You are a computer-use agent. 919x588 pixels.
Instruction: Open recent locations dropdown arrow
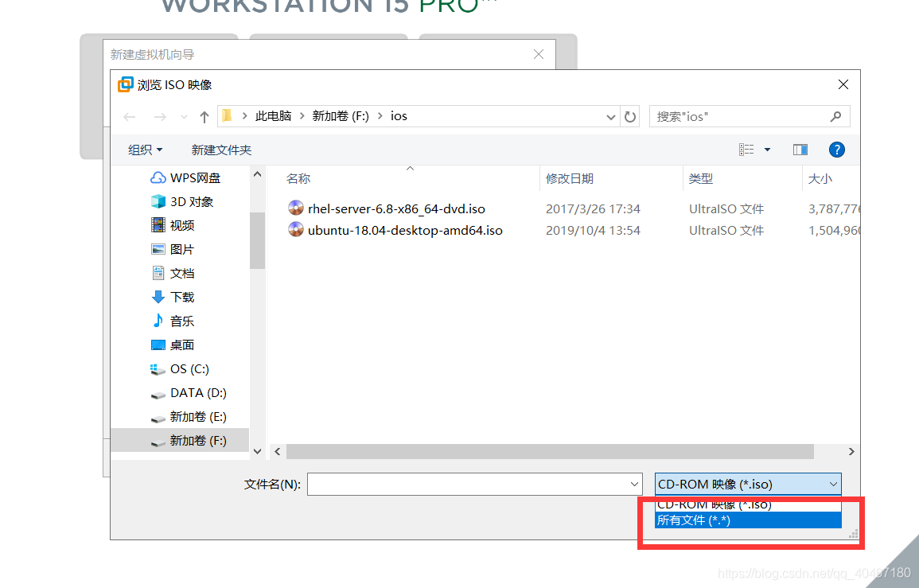click(184, 117)
